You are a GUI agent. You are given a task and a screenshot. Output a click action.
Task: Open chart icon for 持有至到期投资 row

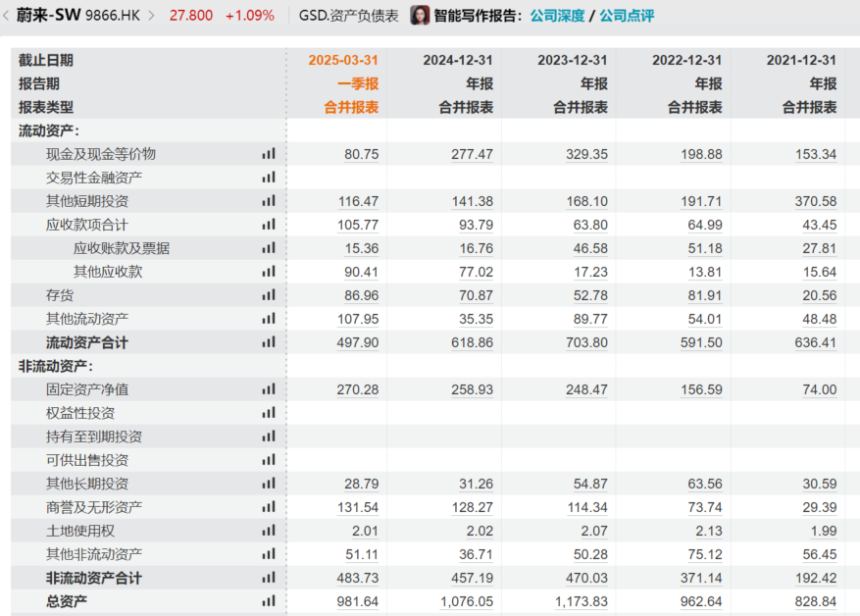click(269, 437)
